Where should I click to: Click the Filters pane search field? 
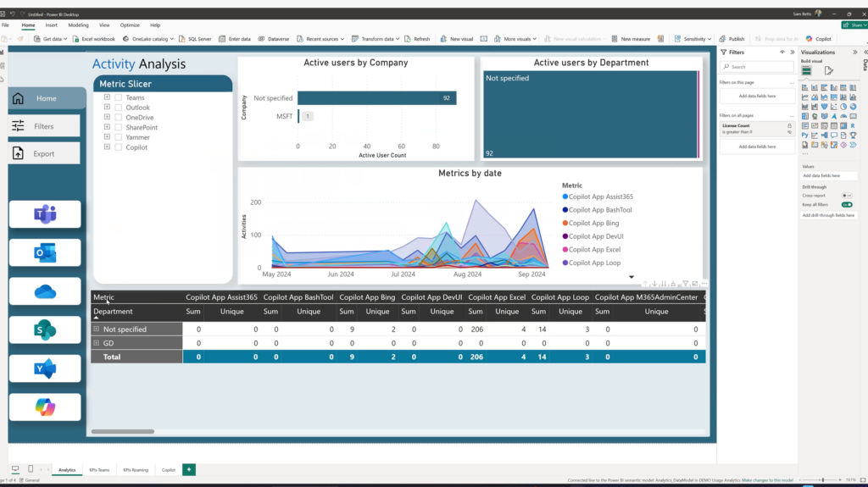pyautogui.click(x=757, y=66)
